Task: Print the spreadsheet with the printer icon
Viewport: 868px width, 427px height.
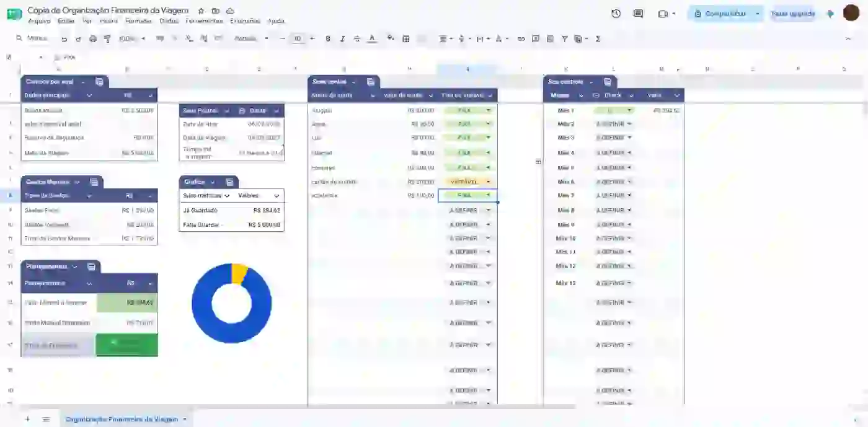Action: point(93,38)
